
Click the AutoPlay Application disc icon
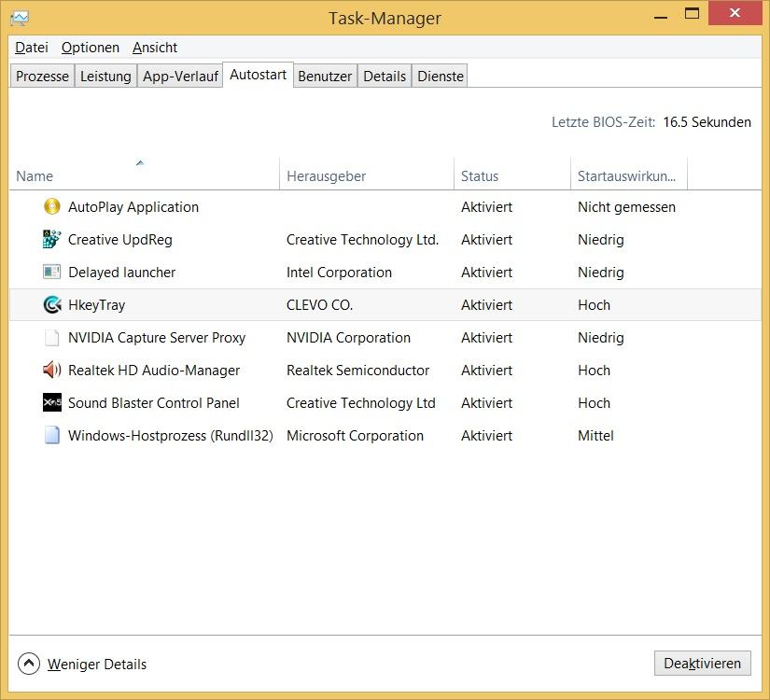52,207
